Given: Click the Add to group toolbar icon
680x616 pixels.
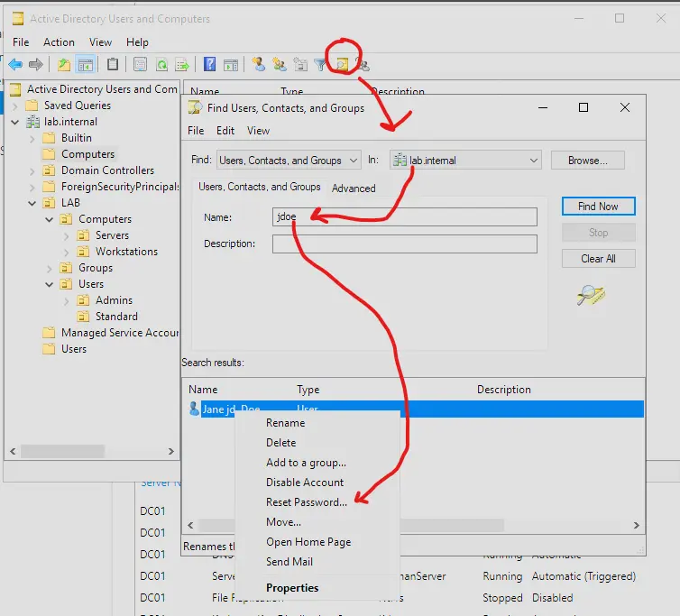Looking at the screenshot, I should coord(363,65).
